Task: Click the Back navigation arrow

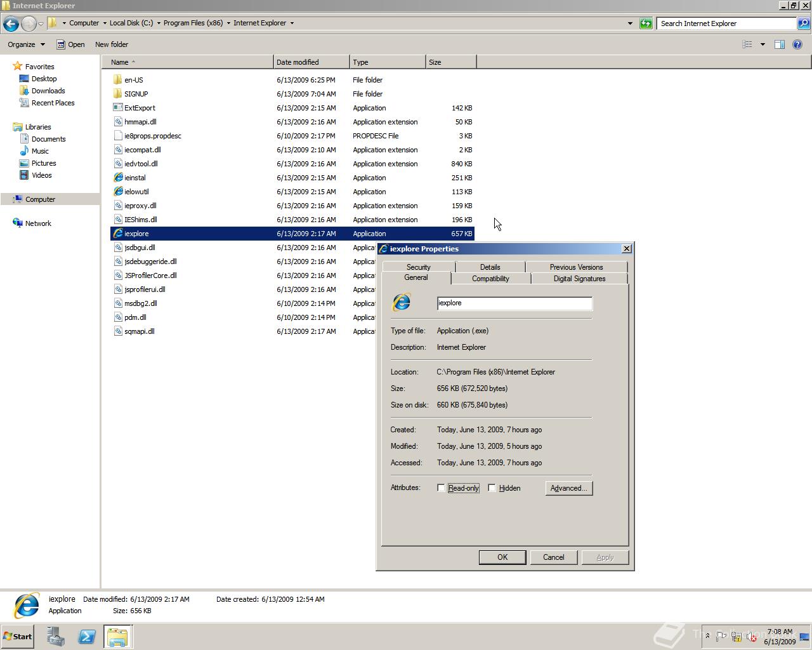Action: pyautogui.click(x=11, y=23)
